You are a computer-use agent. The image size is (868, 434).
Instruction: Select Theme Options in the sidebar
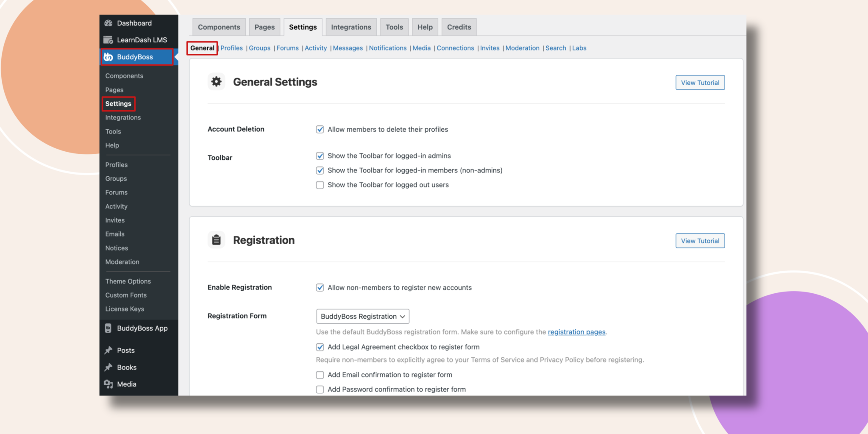(128, 281)
